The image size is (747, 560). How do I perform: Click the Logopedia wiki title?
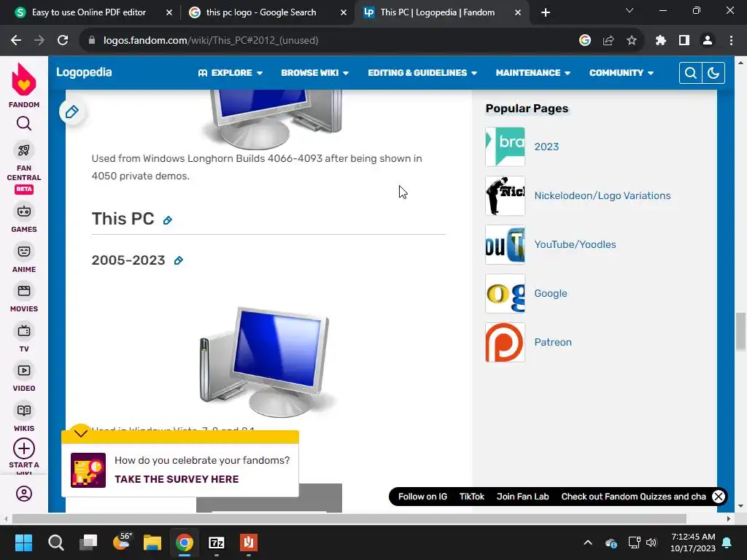(x=84, y=72)
